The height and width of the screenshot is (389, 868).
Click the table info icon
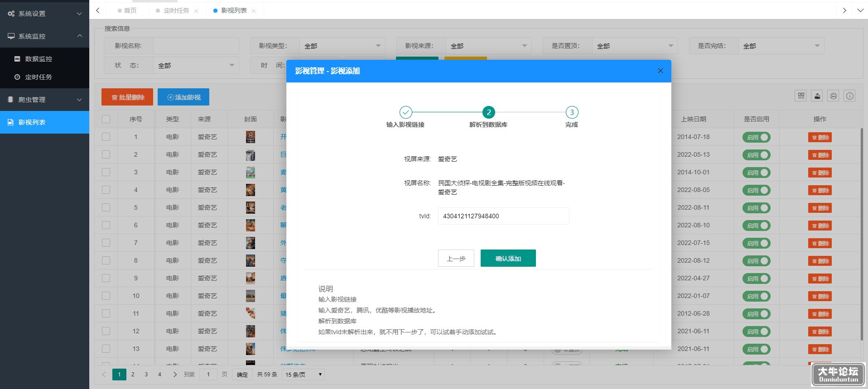pos(850,96)
